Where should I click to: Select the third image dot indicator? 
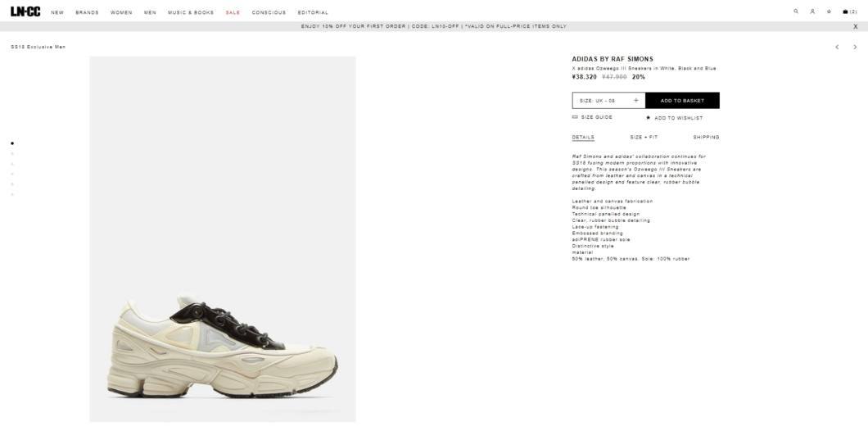pyautogui.click(x=12, y=164)
